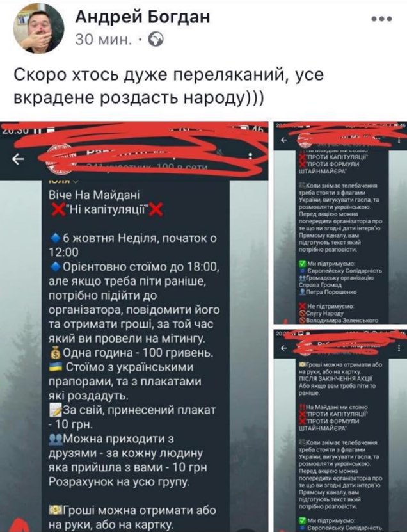
Task: Open the 30 мин. timestamp link
Action: (x=104, y=40)
